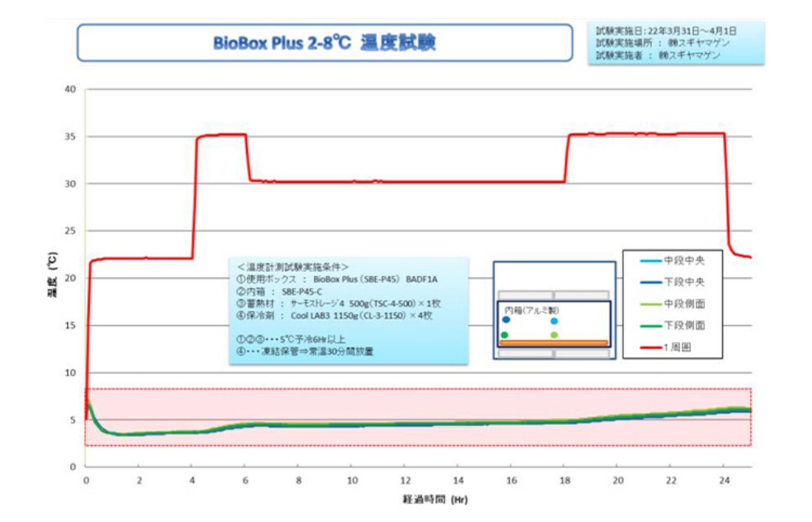
Task: Select the '③蓄熱材' thermo storage line
Action: [x=338, y=304]
